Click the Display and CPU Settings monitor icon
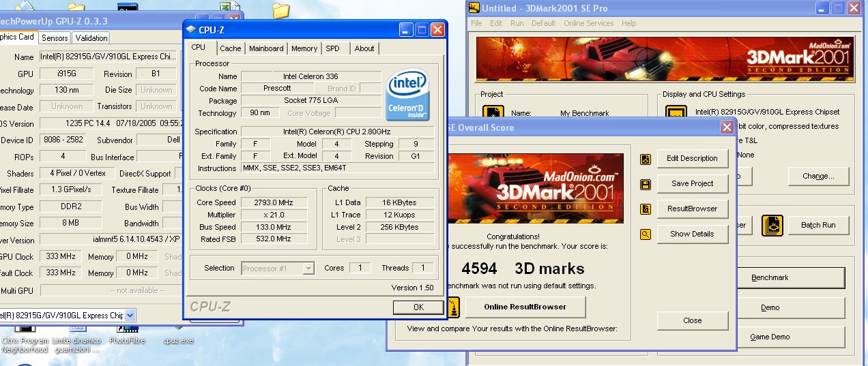This screenshot has width=868, height=366. click(676, 114)
